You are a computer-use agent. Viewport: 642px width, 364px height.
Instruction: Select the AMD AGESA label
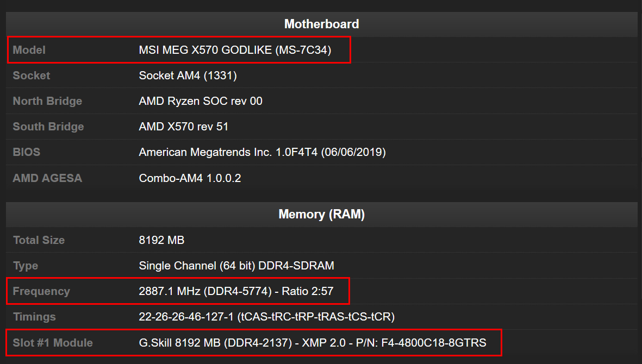(47, 178)
